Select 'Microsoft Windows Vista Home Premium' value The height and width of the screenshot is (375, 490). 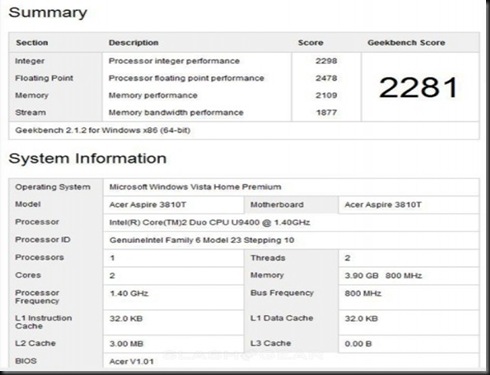(x=195, y=187)
